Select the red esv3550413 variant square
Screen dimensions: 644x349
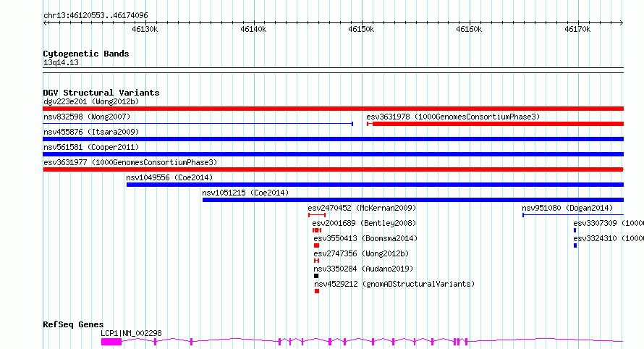(316, 245)
